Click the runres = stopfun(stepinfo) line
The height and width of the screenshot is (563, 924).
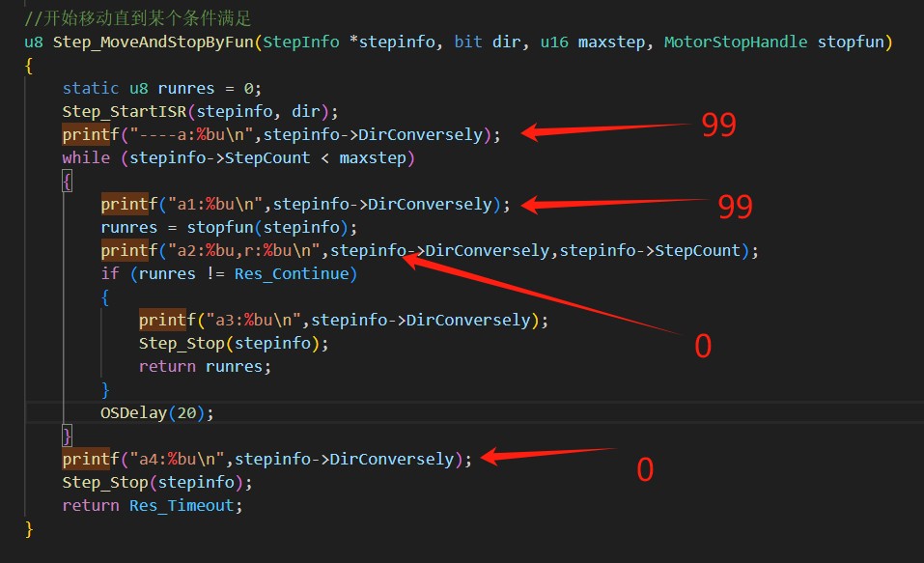pos(229,228)
